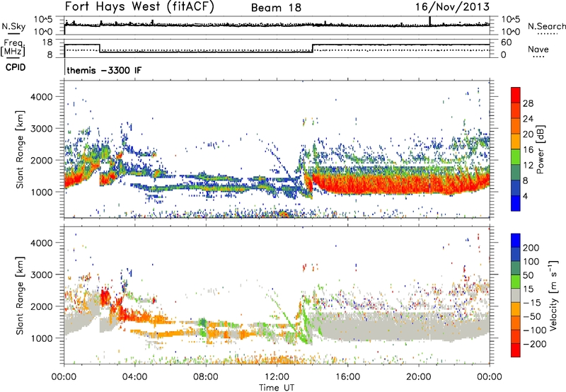Click the "-50" Velocity color bar value
Screen dimensions: 566x392
pyautogui.click(x=532, y=316)
